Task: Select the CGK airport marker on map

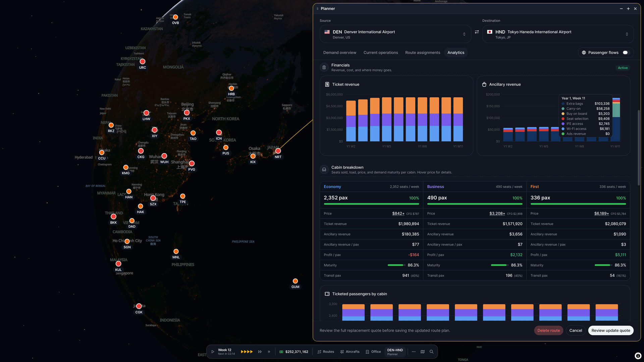Action: (139, 306)
